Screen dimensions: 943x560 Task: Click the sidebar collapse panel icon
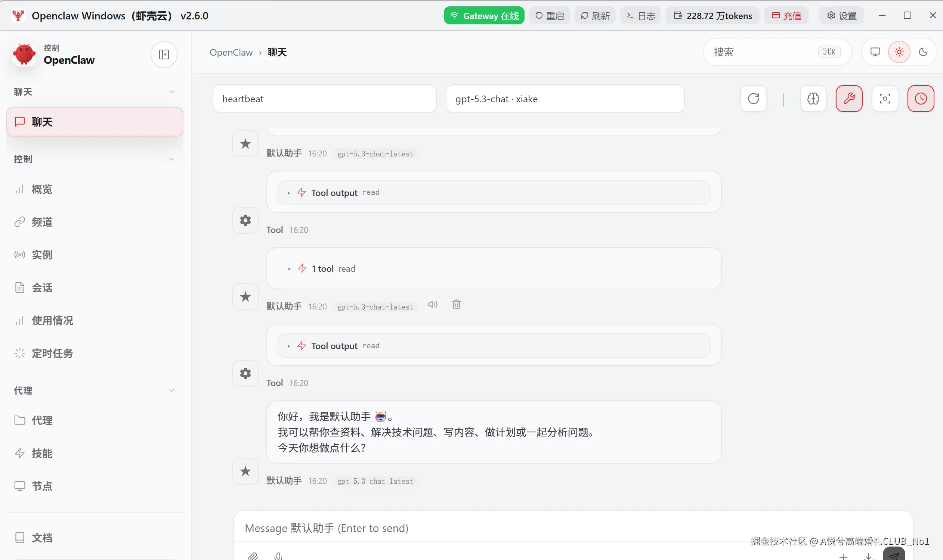click(164, 55)
